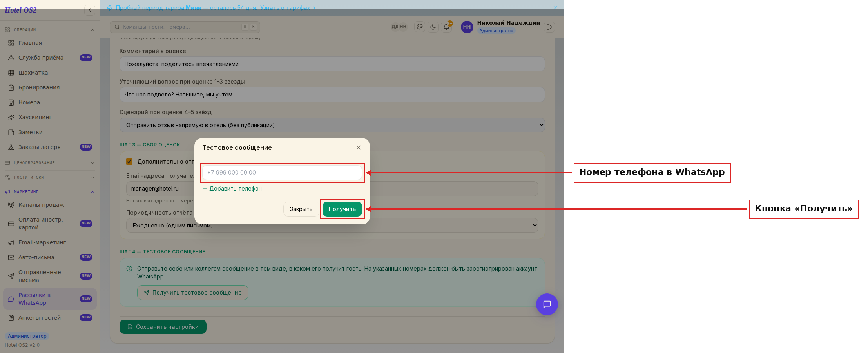This screenshot has width=868, height=353.
Task: Click the Хаускипинг sparkle icon
Action: pyautogui.click(x=11, y=117)
